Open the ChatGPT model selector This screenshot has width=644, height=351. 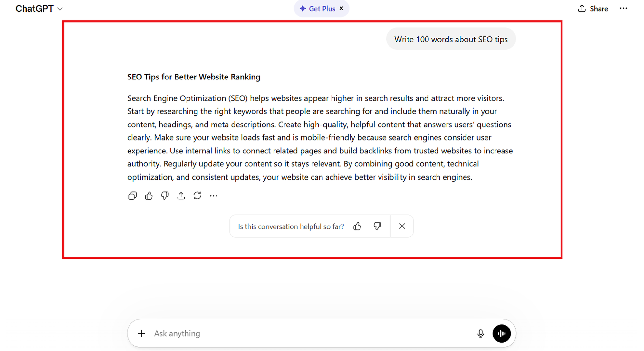pyautogui.click(x=39, y=9)
